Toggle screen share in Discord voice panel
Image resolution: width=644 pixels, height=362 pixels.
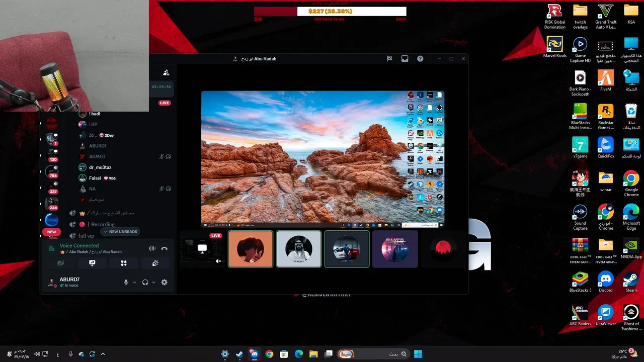click(92, 263)
